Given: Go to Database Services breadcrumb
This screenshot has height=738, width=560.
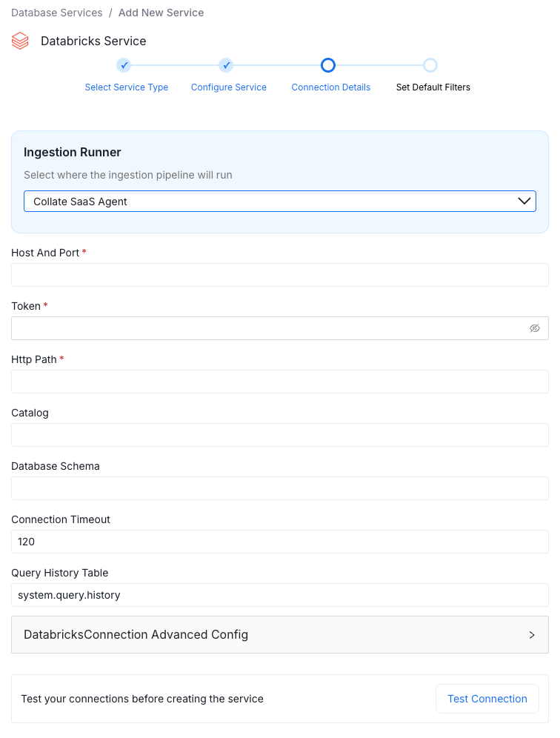Looking at the screenshot, I should (x=57, y=13).
